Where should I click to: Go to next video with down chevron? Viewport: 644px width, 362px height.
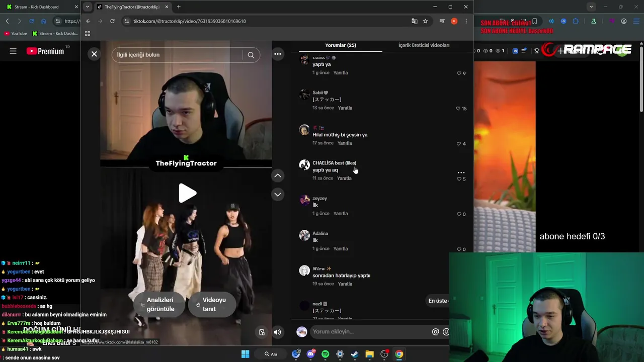[x=278, y=194]
